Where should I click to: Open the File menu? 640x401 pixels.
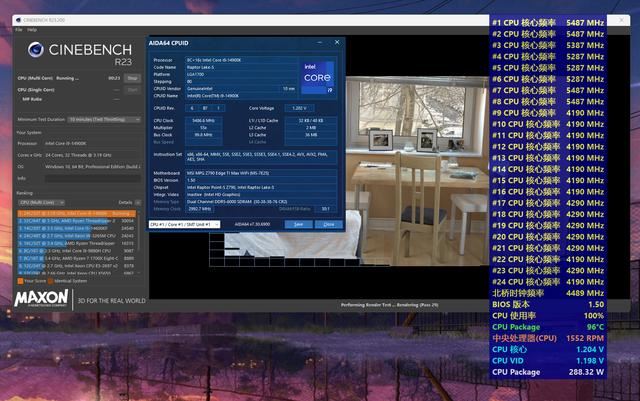click(19, 30)
